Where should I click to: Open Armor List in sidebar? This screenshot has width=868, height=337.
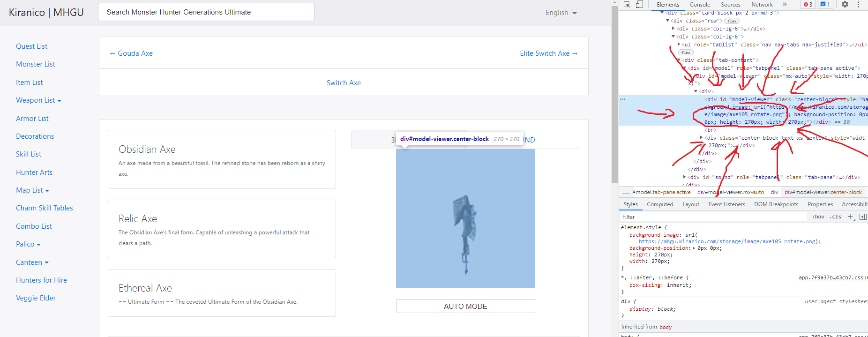[32, 119]
